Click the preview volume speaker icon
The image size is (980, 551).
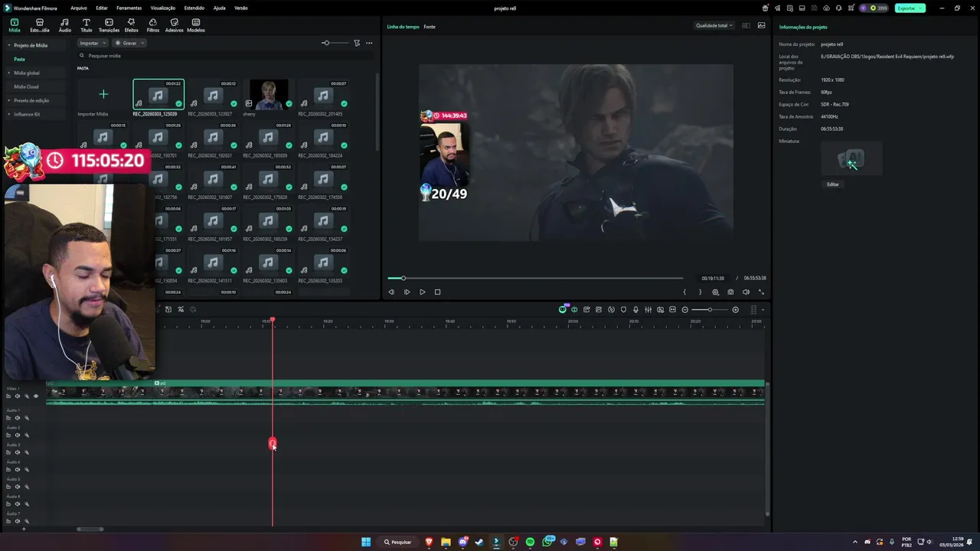pyautogui.click(x=746, y=292)
